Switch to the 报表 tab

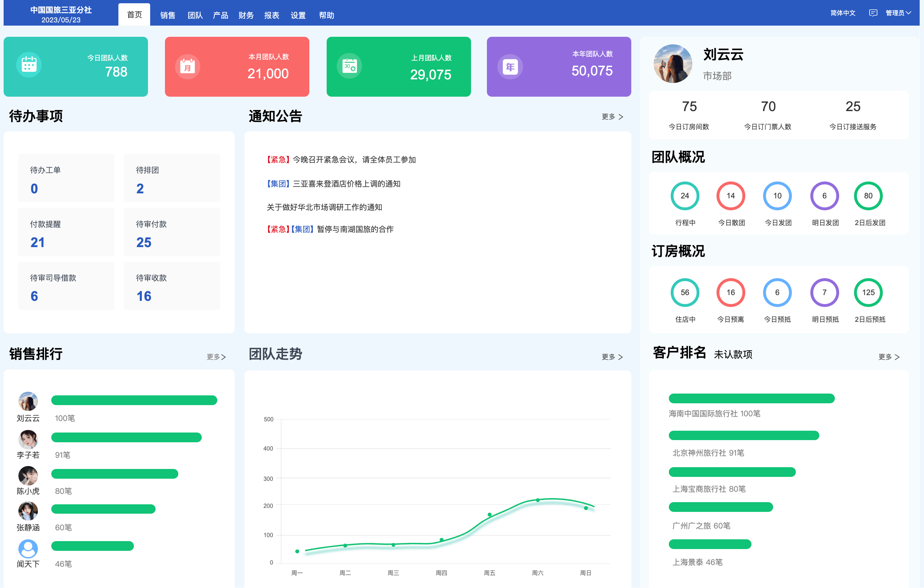click(x=272, y=16)
